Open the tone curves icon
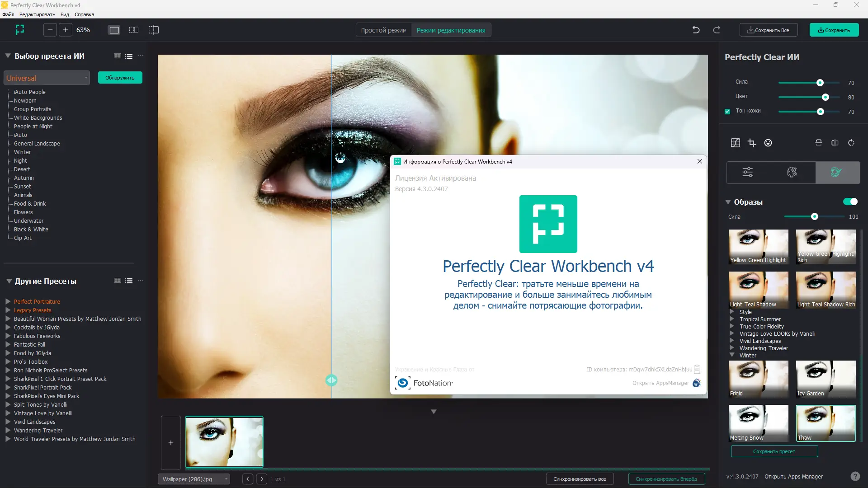 tap(736, 142)
